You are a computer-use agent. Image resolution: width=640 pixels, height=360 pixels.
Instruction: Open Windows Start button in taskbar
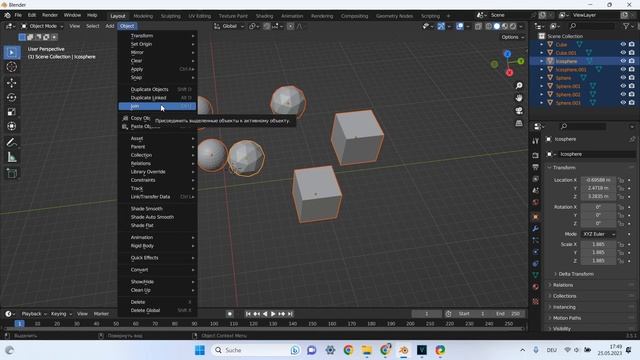200,350
